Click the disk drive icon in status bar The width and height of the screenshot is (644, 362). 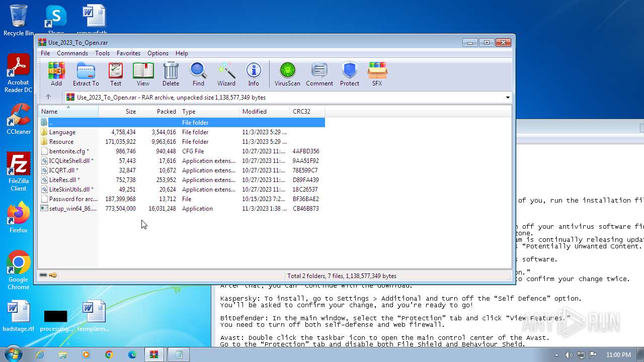coord(43,276)
